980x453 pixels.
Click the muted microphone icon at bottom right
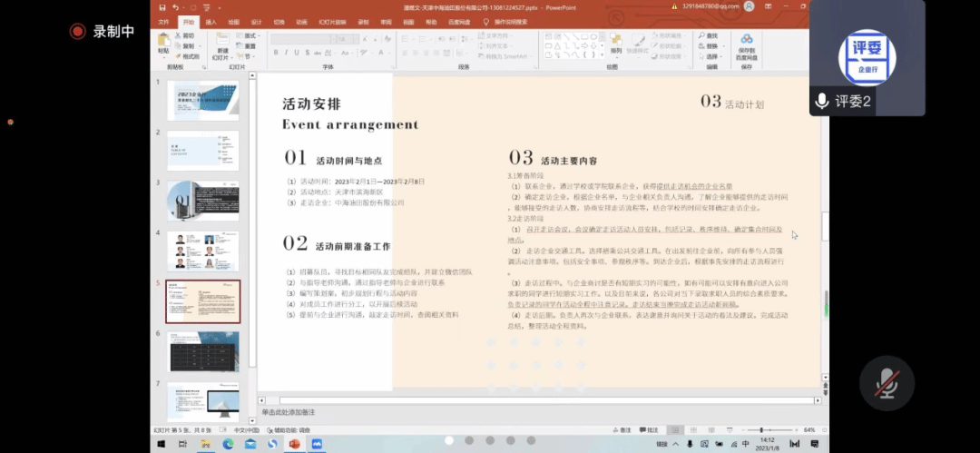pyautogui.click(x=887, y=384)
